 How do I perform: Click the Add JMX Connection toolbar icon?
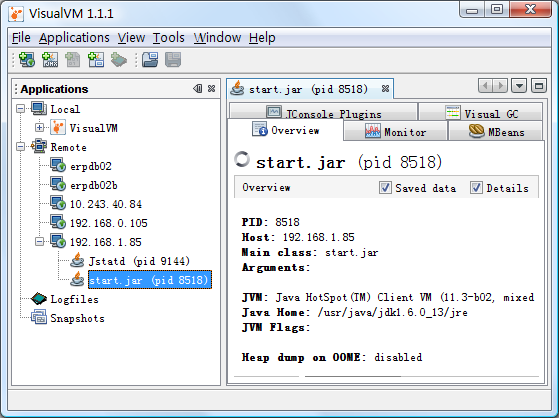50,60
